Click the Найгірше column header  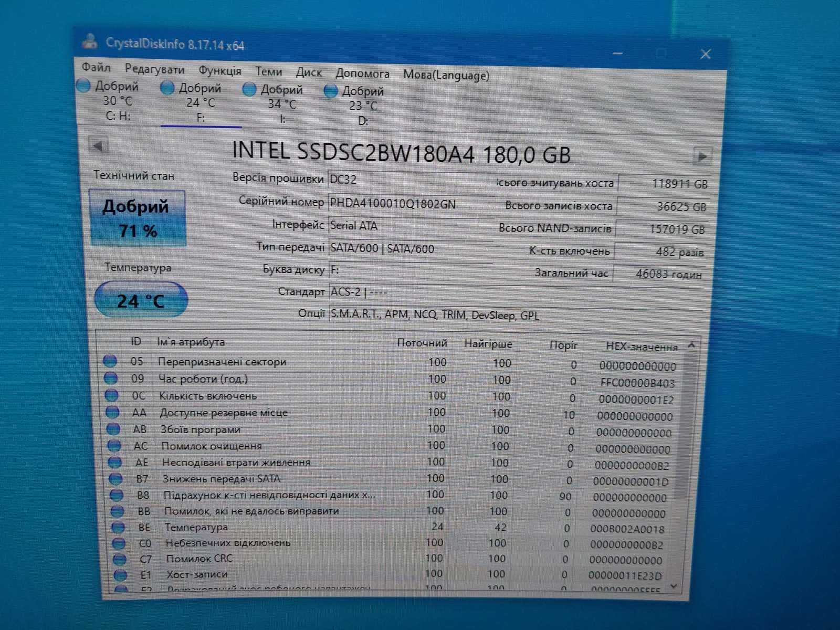pos(488,344)
